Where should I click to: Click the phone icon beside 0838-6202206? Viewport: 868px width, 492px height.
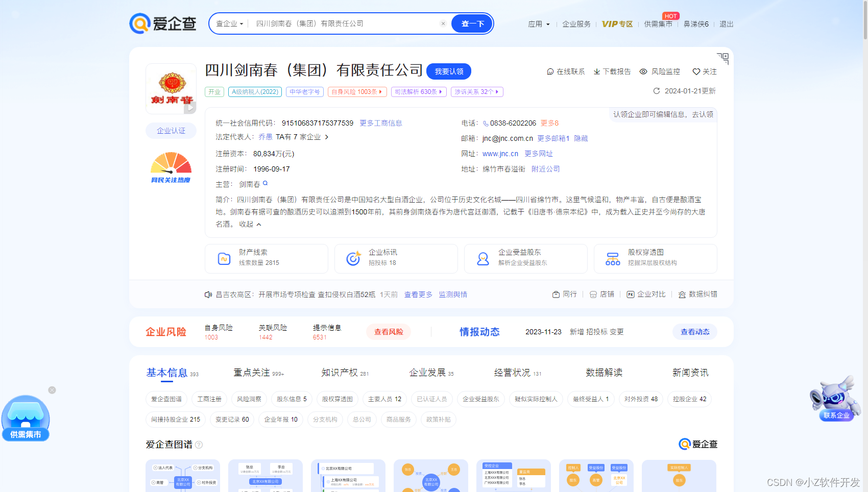tap(486, 124)
